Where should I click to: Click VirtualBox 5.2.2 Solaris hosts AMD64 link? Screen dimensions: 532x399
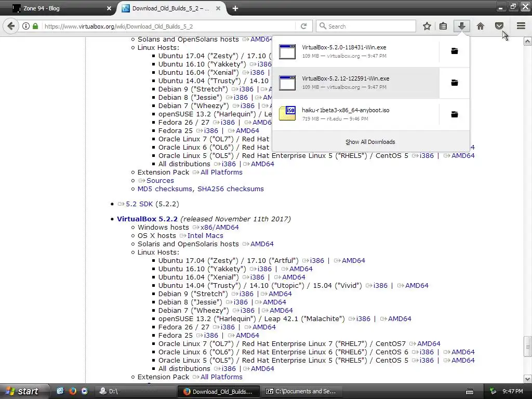coord(262,244)
